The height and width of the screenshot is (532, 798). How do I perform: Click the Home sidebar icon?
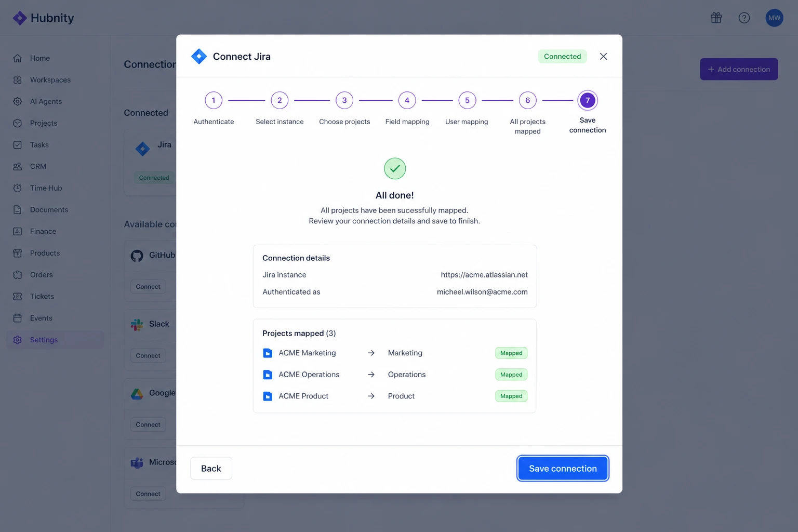18,58
